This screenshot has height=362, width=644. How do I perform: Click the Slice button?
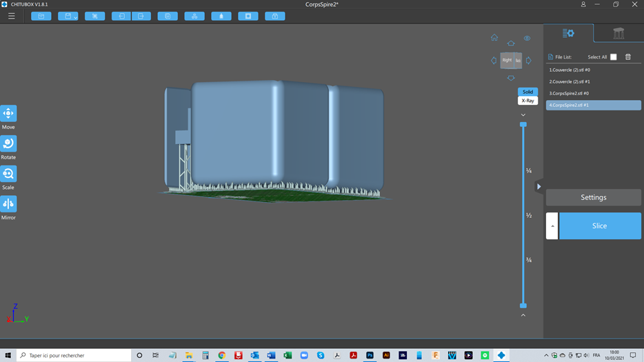point(599,226)
